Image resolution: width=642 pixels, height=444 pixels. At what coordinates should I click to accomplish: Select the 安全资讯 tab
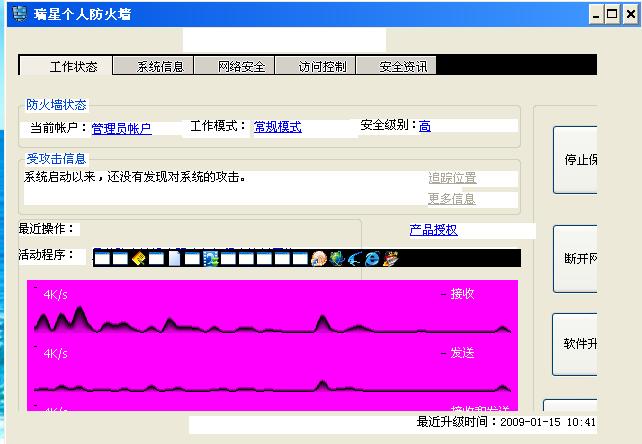[x=396, y=66]
